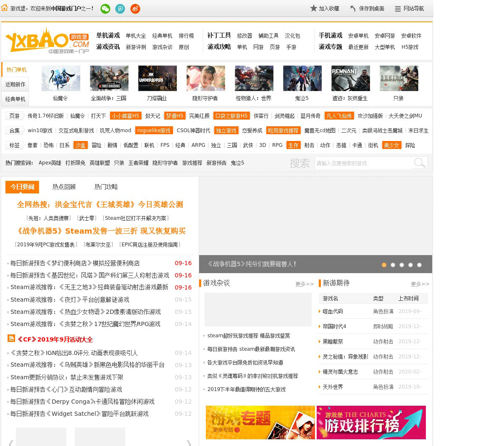Click the magnifier search icon
Screen dimensions: 504x446
click(420, 163)
